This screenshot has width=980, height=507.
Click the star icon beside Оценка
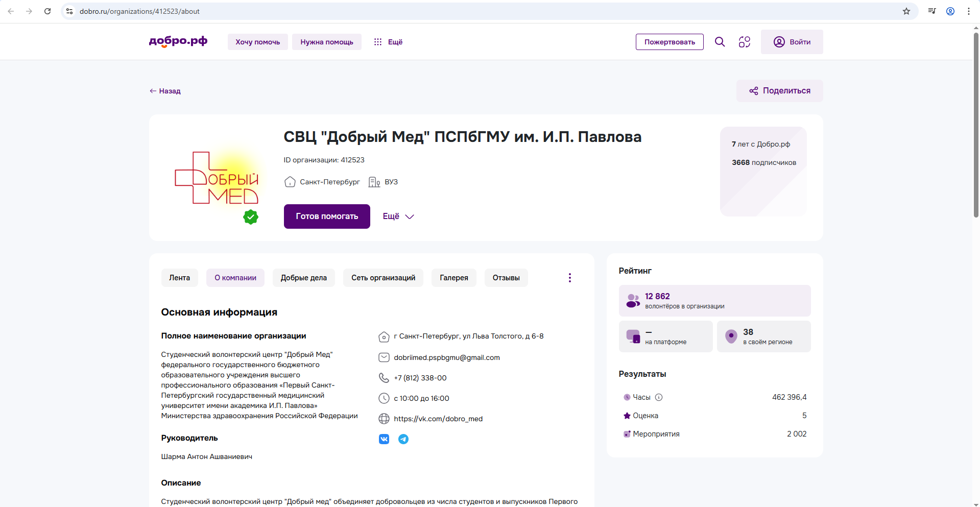tap(627, 416)
